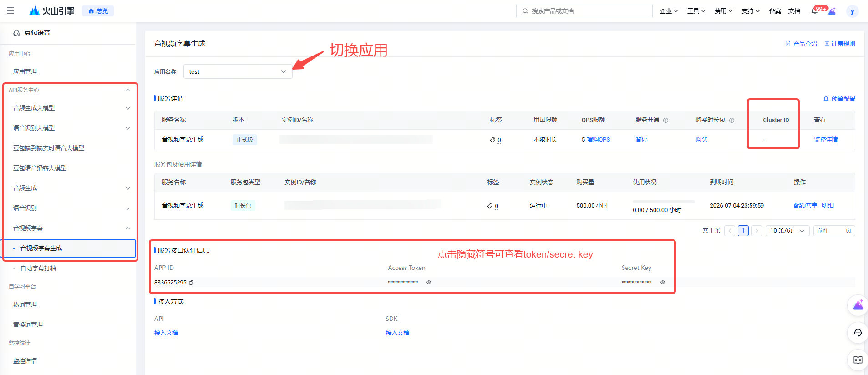Go to 备案 in header
Image resolution: width=868 pixels, height=375 pixels.
pyautogui.click(x=775, y=11)
